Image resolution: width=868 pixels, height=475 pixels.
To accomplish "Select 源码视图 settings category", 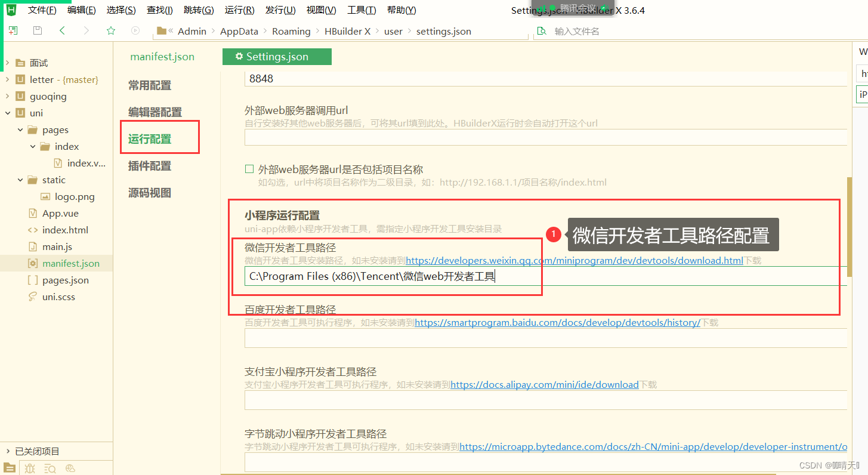I will (150, 193).
